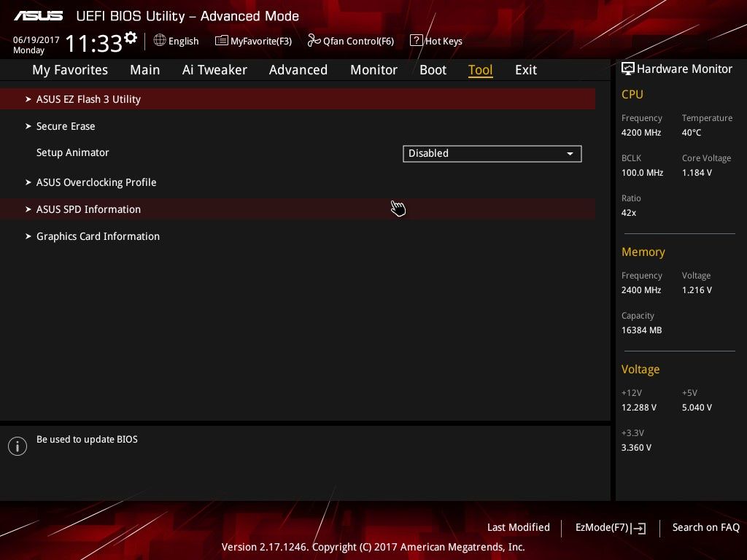Open the Boot tab
This screenshot has width=747, height=560.
click(433, 70)
